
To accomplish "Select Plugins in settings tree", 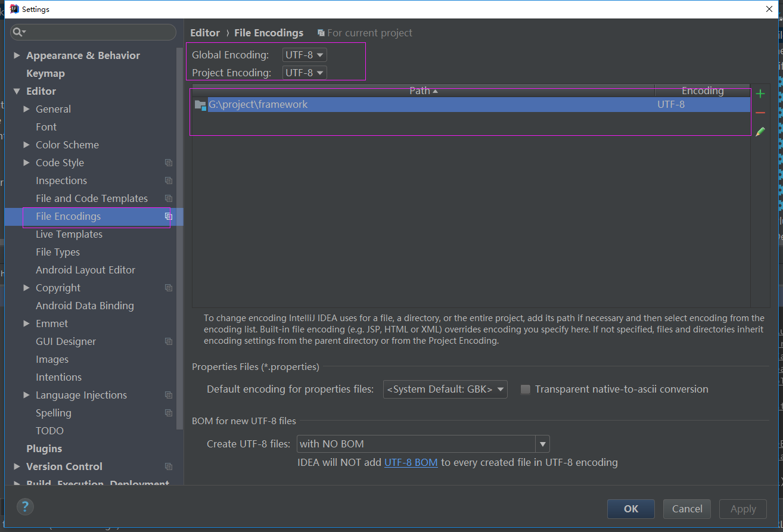I will 44,449.
